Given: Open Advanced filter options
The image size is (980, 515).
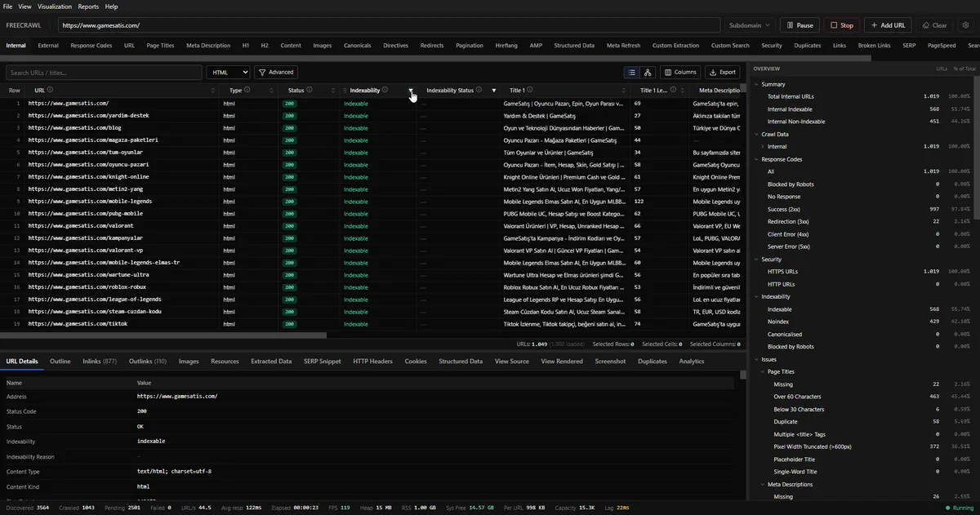Looking at the screenshot, I should 276,72.
